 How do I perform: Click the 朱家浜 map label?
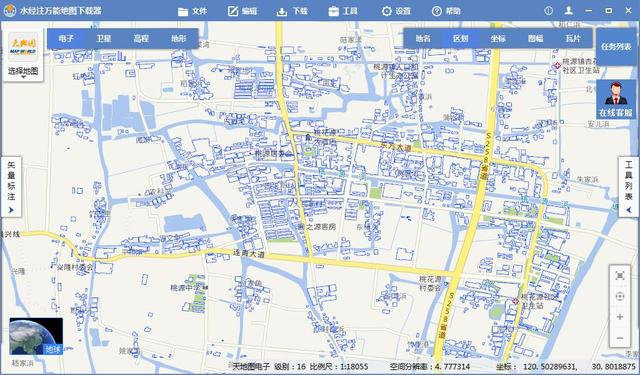(x=588, y=179)
